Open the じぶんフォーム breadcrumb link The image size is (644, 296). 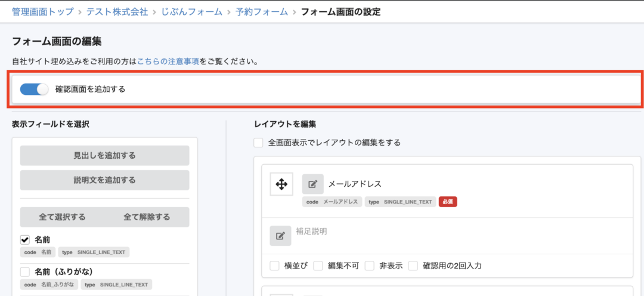[187, 11]
